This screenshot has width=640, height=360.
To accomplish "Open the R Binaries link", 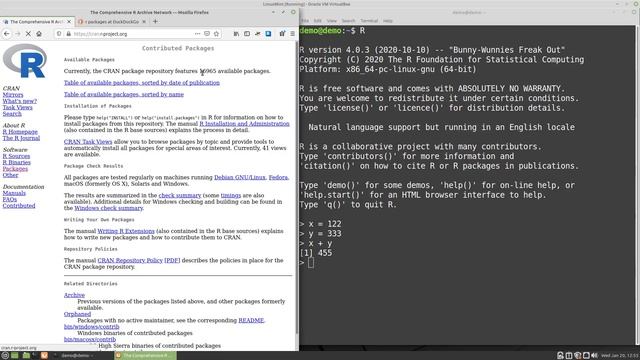I will (17, 162).
